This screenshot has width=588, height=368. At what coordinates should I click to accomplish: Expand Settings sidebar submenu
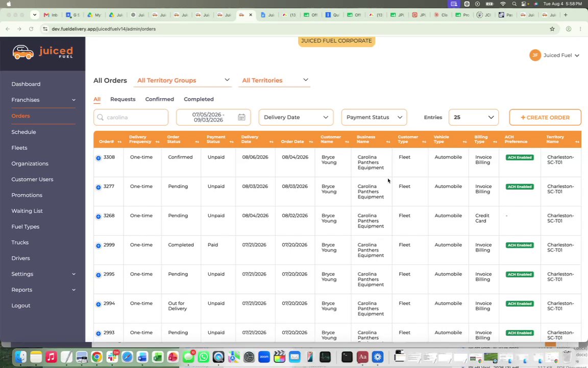click(x=73, y=274)
